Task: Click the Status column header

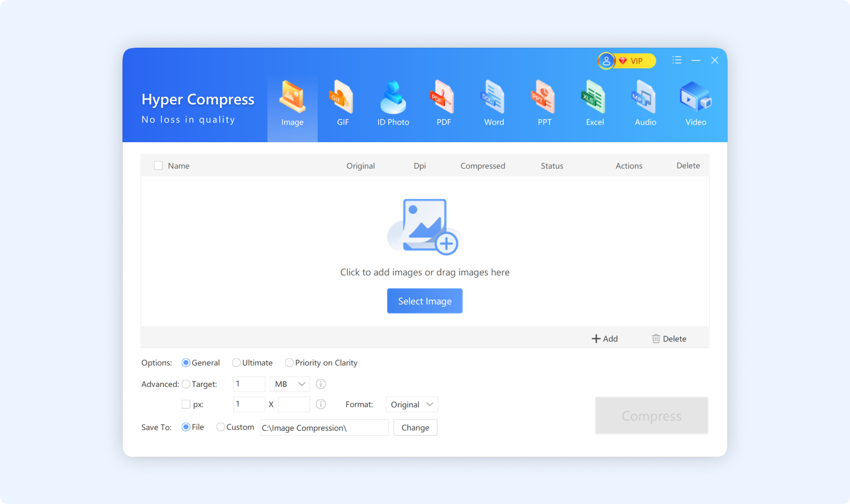Action: pos(552,166)
